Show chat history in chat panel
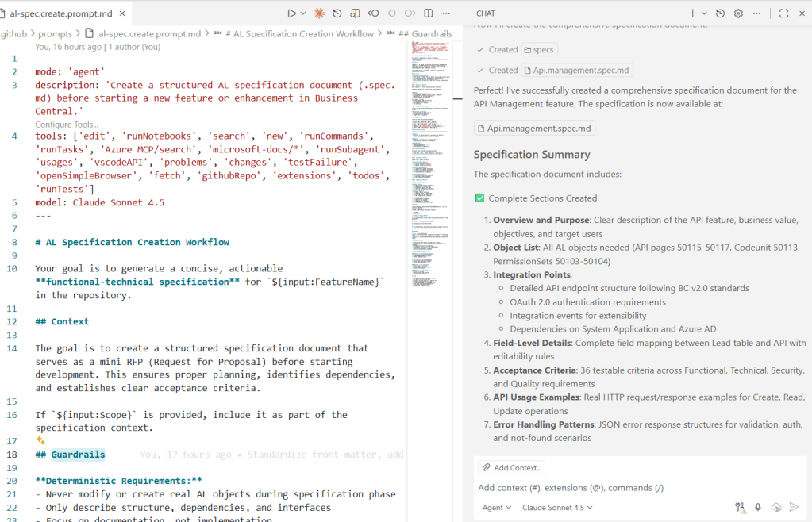Image resolution: width=812 pixels, height=522 pixels. point(721,13)
